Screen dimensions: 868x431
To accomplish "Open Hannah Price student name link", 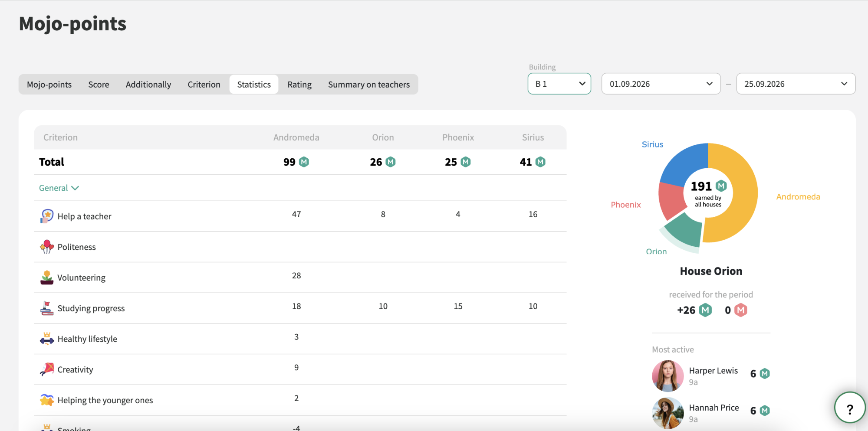I will click(714, 408).
